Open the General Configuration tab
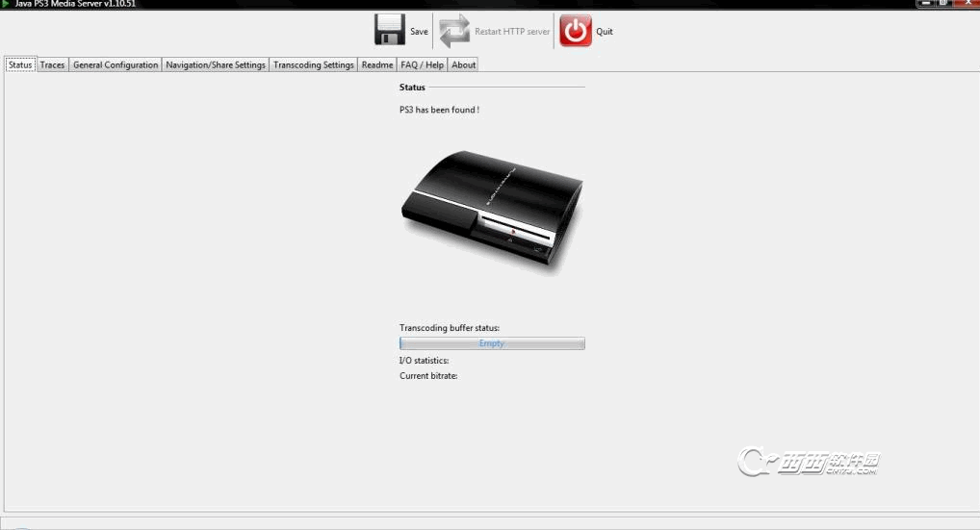 116,64
